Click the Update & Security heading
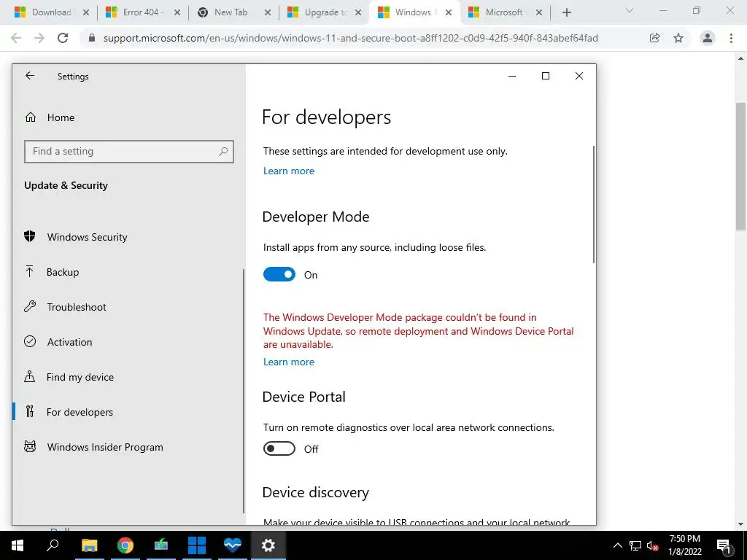This screenshot has width=747, height=560. (x=66, y=185)
